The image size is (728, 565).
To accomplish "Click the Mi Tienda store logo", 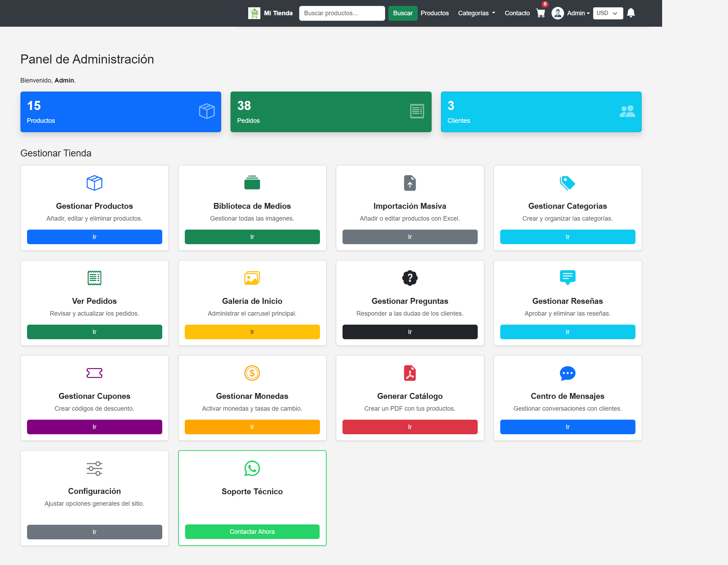I will point(254,13).
